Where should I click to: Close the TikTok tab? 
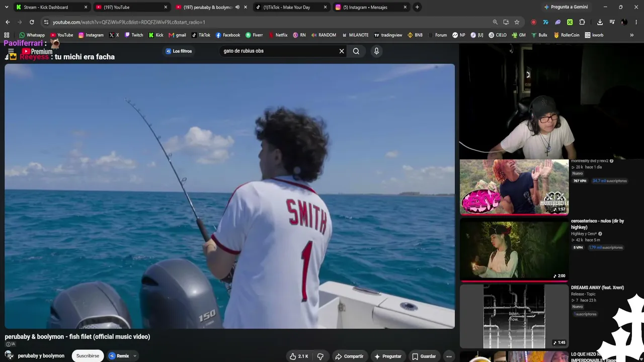point(325,7)
